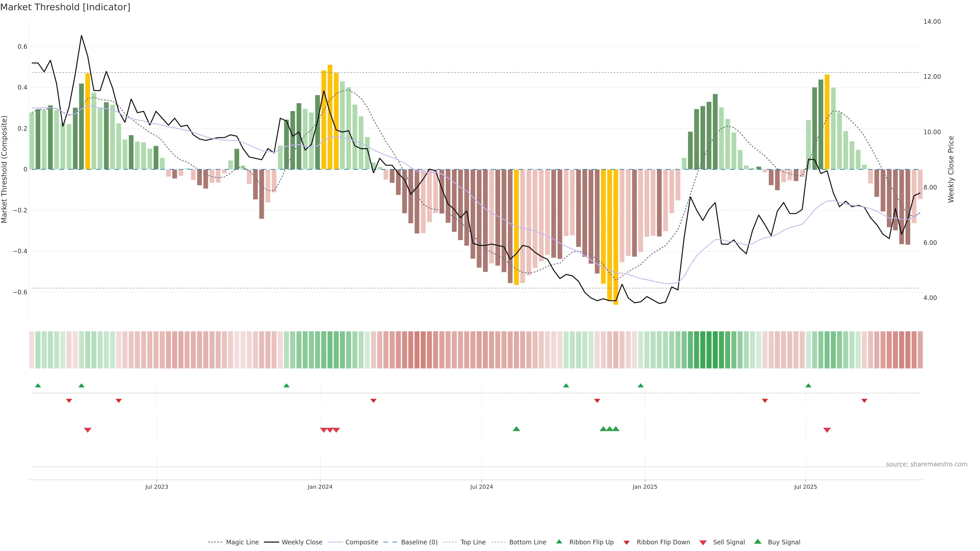980x551 pixels.
Task: Toggle the Top Line legend entry
Action: (473, 542)
